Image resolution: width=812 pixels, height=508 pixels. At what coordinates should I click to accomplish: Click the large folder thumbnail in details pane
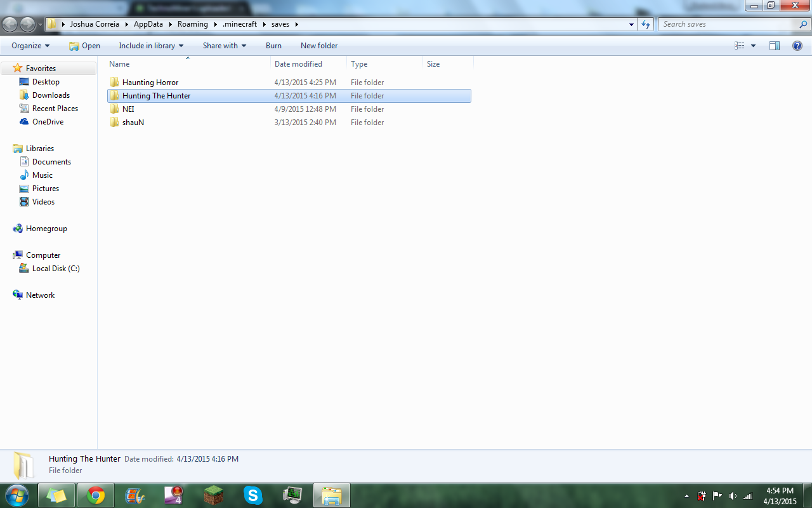click(24, 465)
